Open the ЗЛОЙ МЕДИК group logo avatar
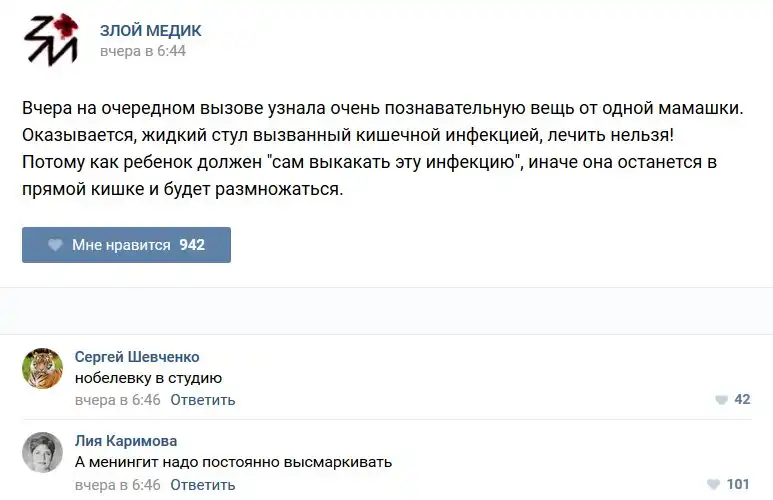 coord(52,40)
